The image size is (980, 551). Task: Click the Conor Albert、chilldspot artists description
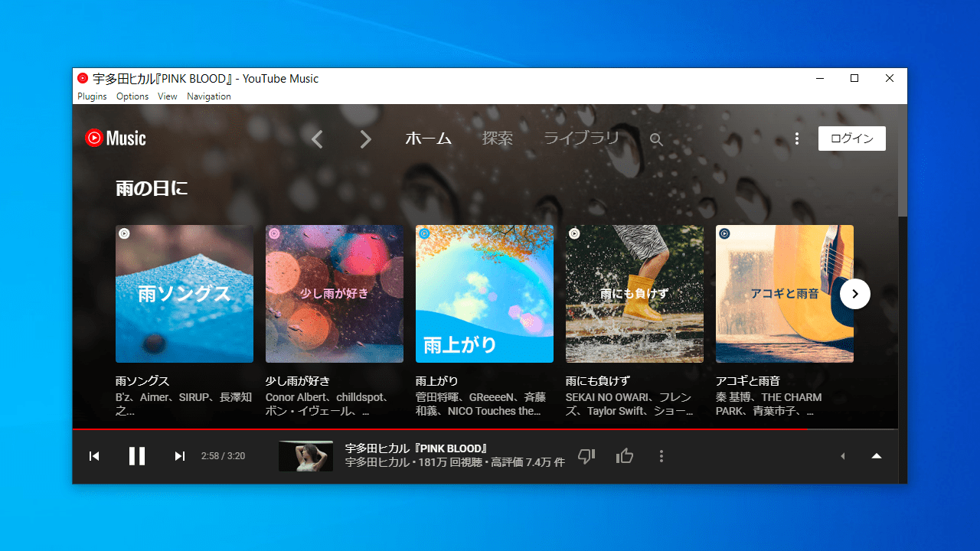coord(328,404)
